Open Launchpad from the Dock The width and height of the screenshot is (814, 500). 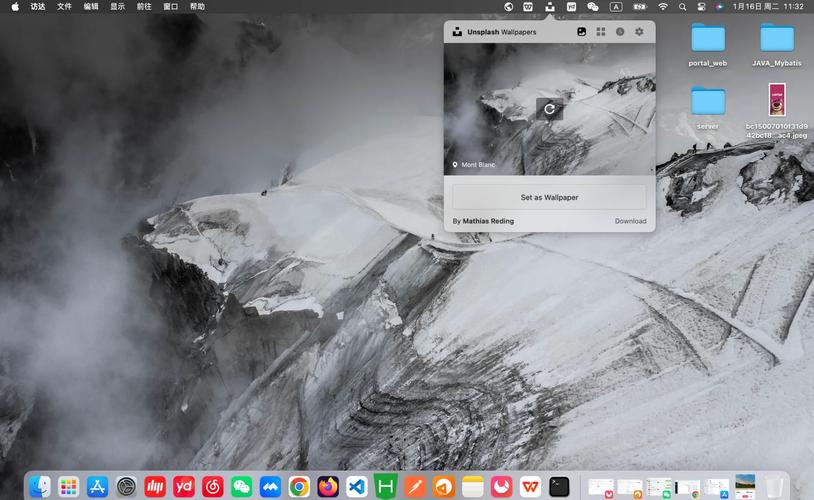point(69,487)
